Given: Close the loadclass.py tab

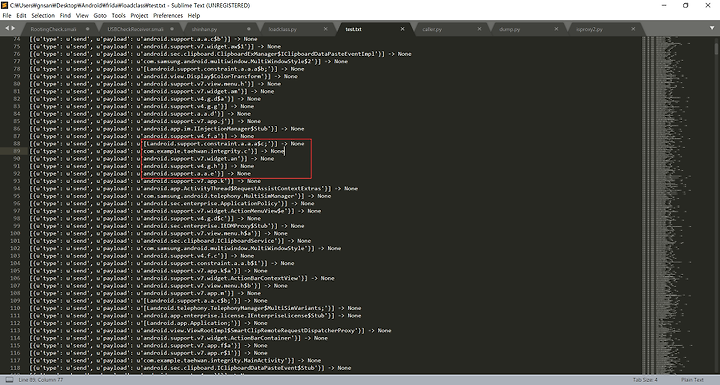Looking at the screenshot, I should [x=326, y=29].
